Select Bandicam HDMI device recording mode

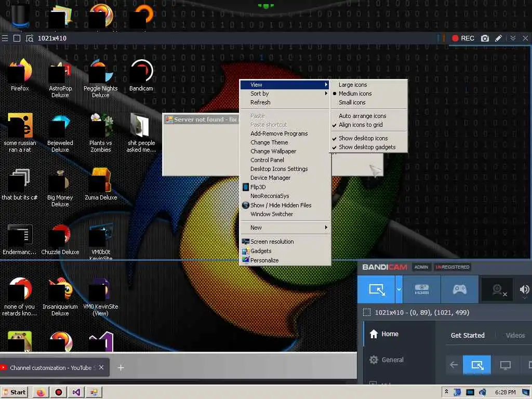pyautogui.click(x=422, y=289)
